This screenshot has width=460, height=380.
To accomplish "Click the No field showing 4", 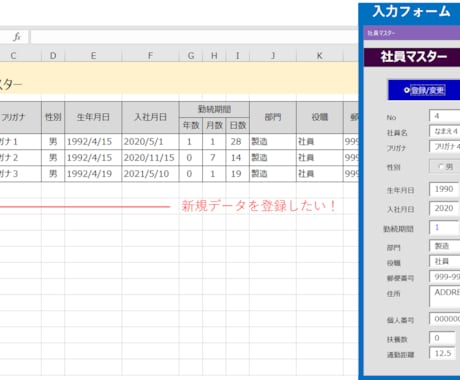I will click(445, 116).
